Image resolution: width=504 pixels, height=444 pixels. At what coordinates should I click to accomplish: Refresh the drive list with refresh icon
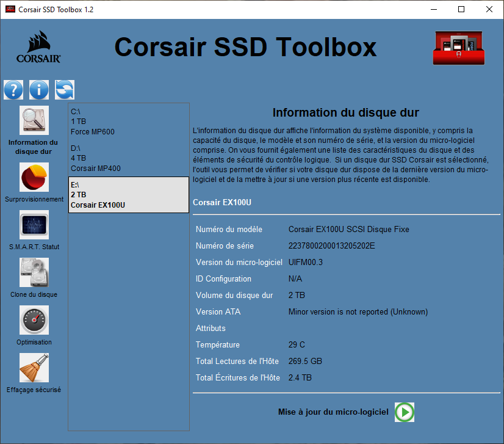click(x=65, y=89)
